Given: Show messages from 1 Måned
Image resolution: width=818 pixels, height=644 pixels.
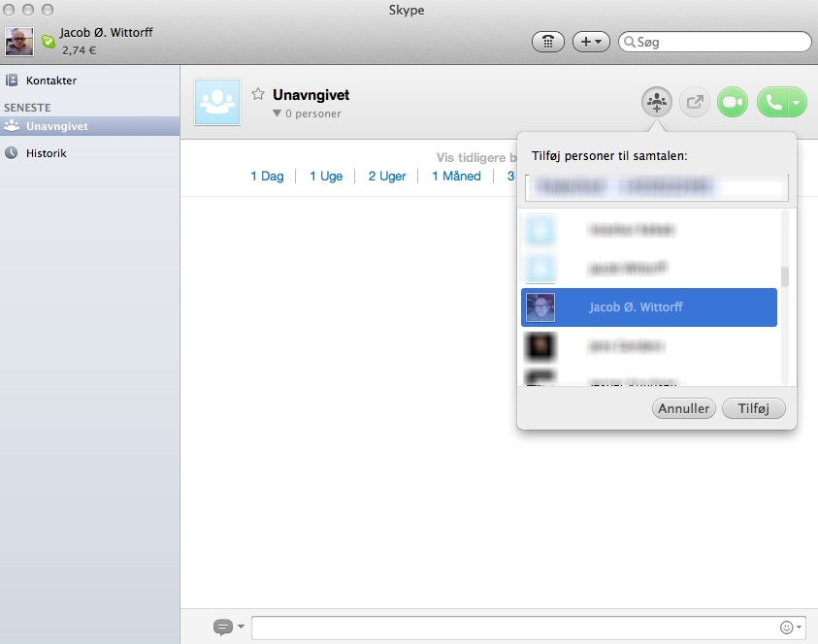Looking at the screenshot, I should 456,177.
